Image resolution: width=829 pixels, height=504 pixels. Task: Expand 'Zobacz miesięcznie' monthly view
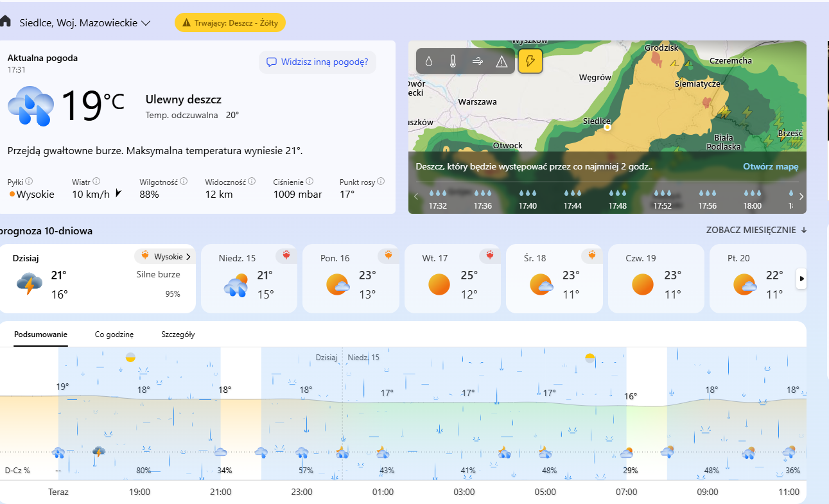[x=756, y=230]
